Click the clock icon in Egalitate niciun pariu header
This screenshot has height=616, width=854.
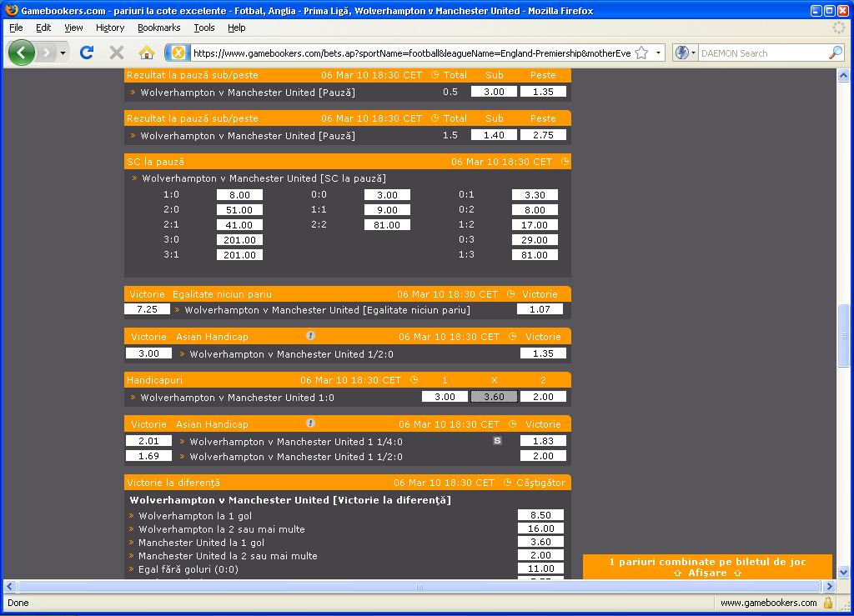click(511, 294)
